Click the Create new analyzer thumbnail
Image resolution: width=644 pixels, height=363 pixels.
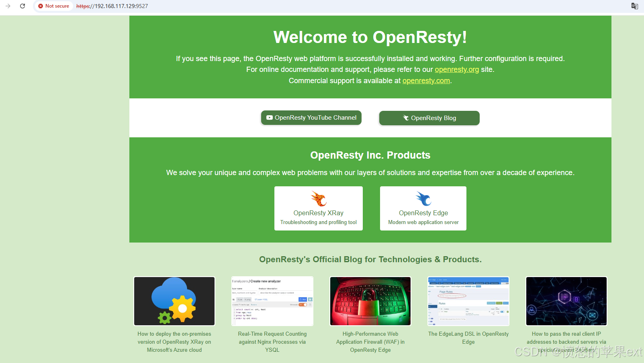pyautogui.click(x=272, y=301)
